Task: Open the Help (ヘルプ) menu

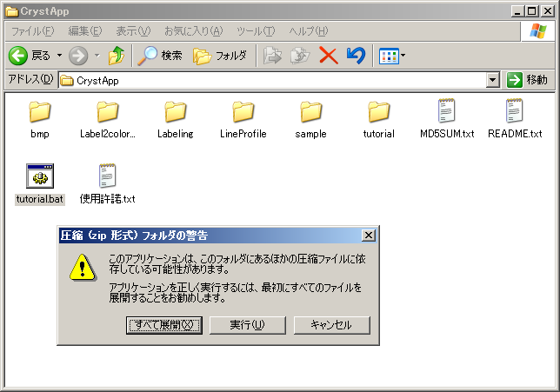Action: [308, 31]
